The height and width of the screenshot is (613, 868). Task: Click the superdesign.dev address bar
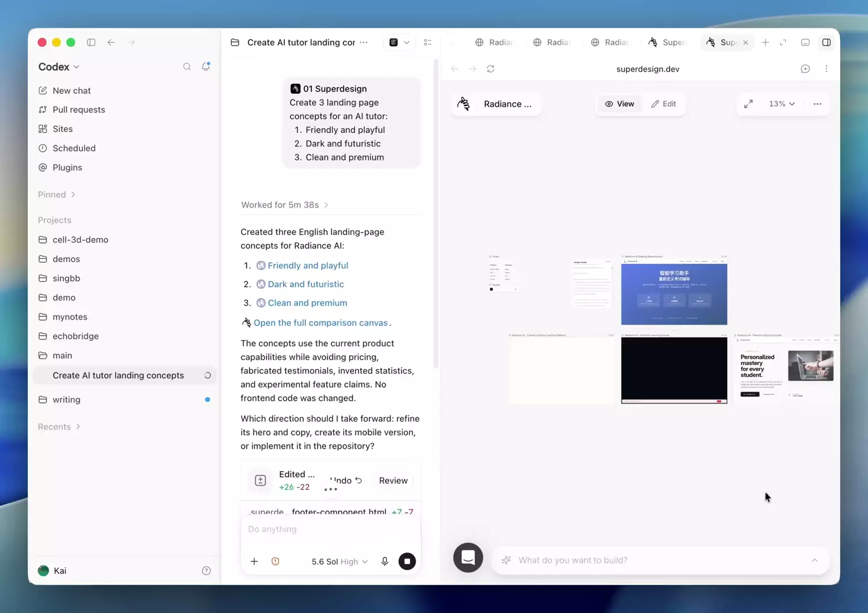(647, 69)
